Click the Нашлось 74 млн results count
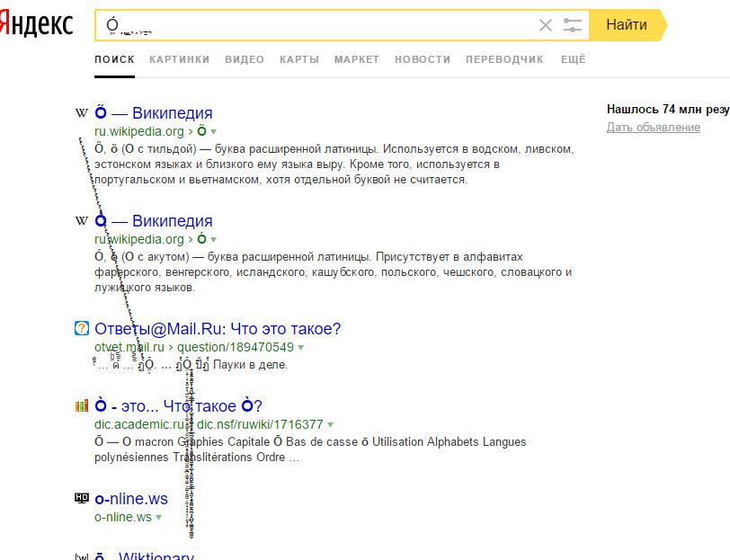This screenshot has height=560, width=730. click(x=668, y=110)
